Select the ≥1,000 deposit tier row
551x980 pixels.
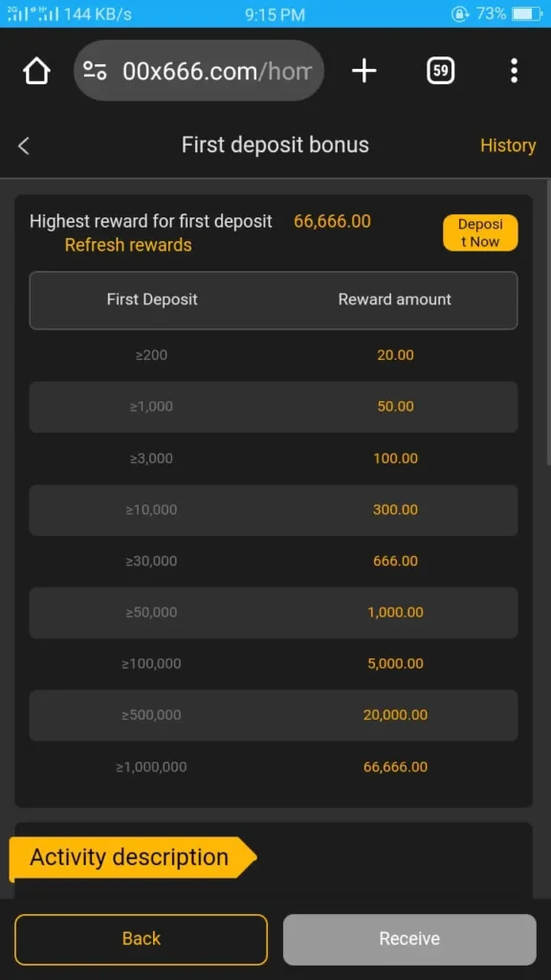pos(274,406)
